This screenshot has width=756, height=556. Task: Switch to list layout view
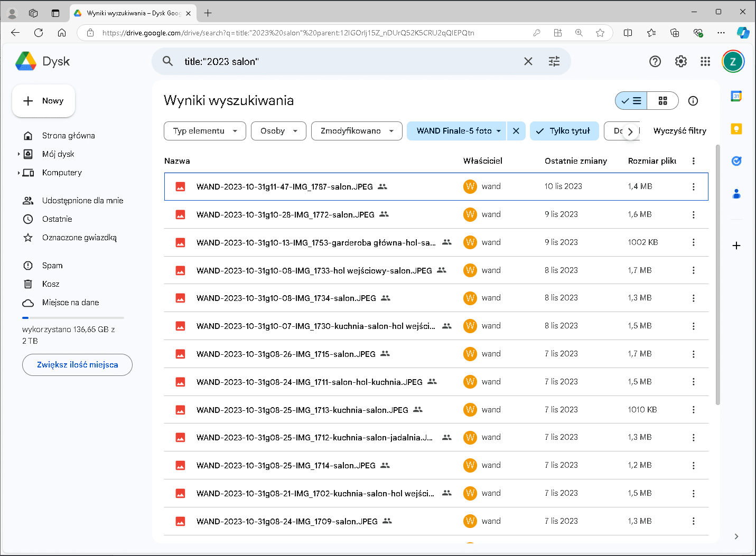pyautogui.click(x=631, y=101)
